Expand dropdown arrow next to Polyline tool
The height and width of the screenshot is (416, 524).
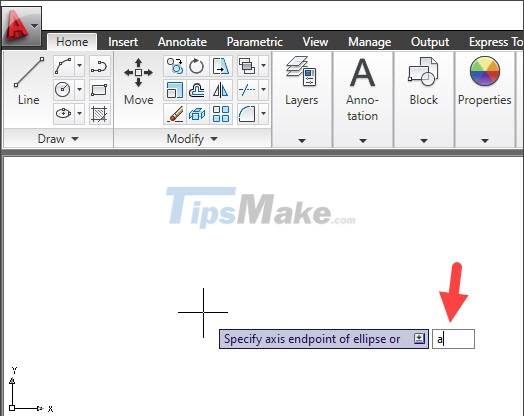click(79, 66)
